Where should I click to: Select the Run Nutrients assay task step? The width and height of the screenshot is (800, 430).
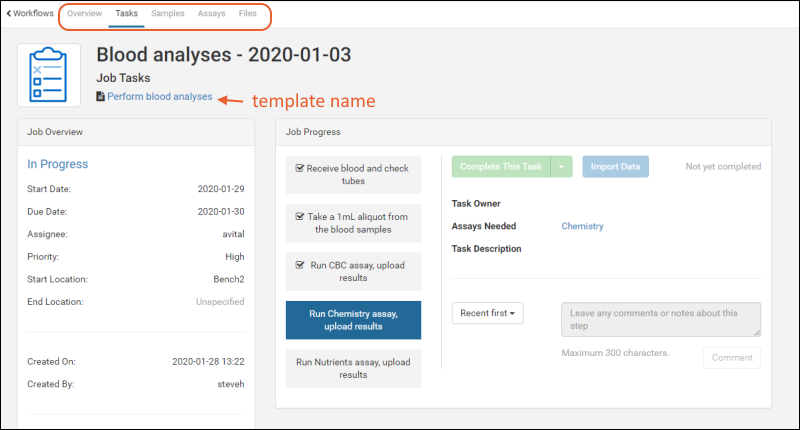pos(353,368)
